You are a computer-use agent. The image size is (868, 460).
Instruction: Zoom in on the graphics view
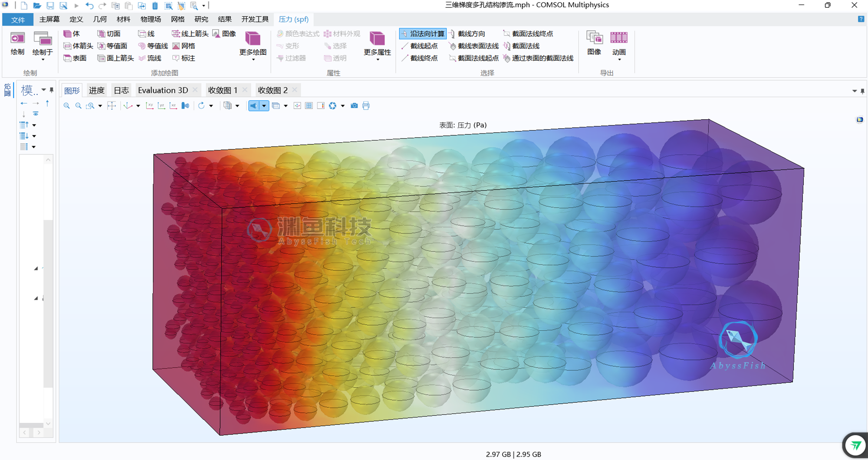pos(66,106)
